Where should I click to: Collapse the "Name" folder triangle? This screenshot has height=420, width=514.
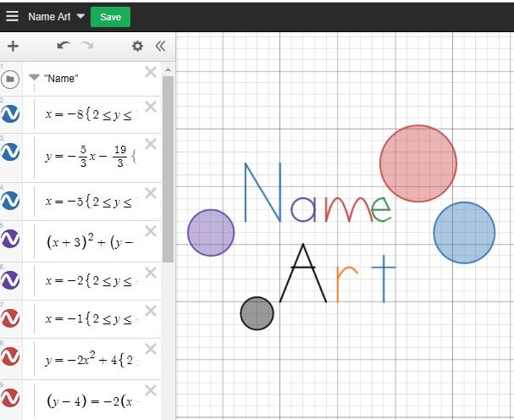tap(34, 78)
